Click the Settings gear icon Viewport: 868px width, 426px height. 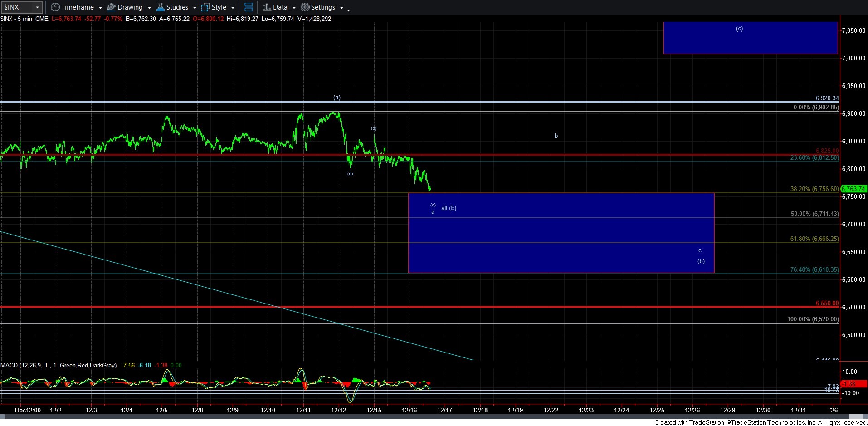(x=305, y=7)
